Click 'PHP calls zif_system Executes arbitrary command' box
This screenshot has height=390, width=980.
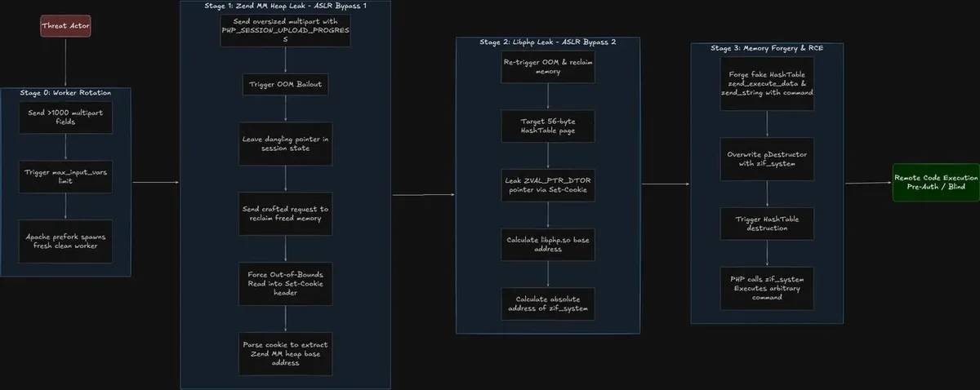click(767, 288)
